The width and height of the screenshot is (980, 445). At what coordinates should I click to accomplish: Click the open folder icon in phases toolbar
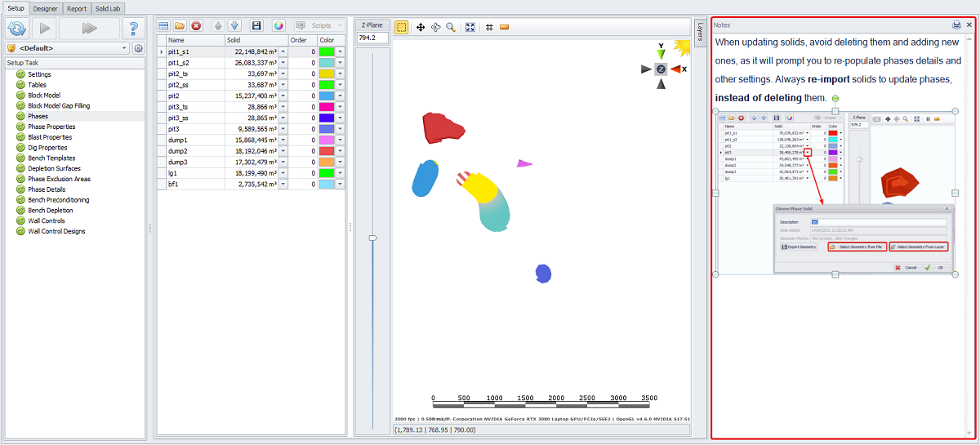(x=180, y=26)
